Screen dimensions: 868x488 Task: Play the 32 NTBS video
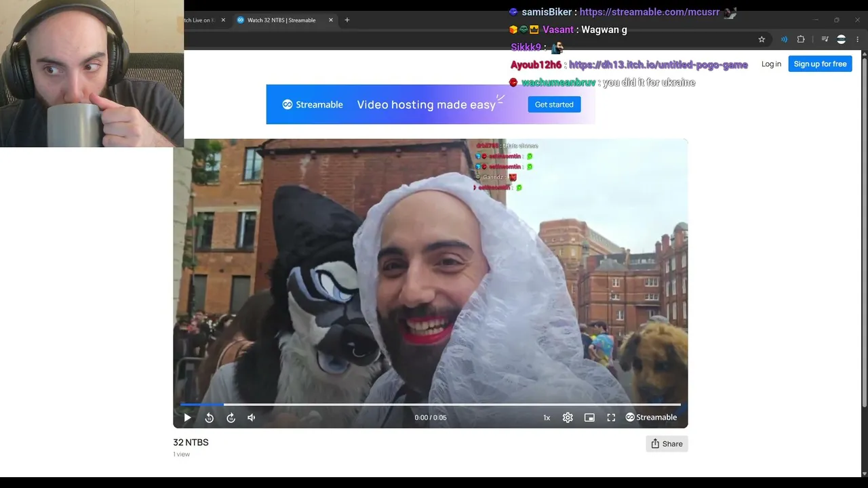[x=188, y=418]
